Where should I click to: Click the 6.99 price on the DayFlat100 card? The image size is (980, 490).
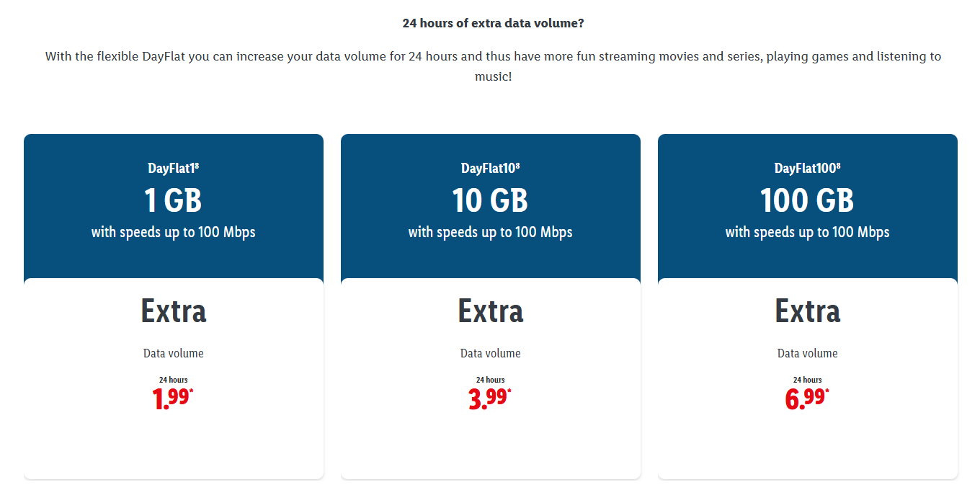pyautogui.click(x=804, y=398)
